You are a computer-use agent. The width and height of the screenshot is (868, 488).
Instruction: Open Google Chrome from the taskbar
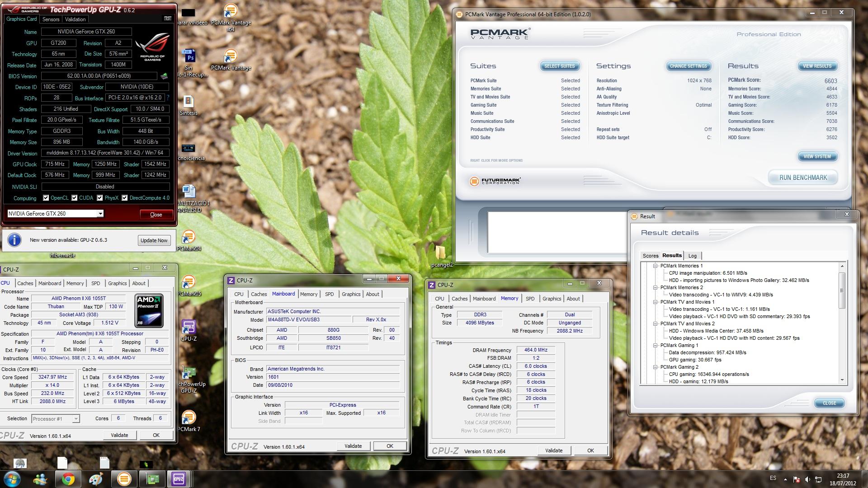68,479
